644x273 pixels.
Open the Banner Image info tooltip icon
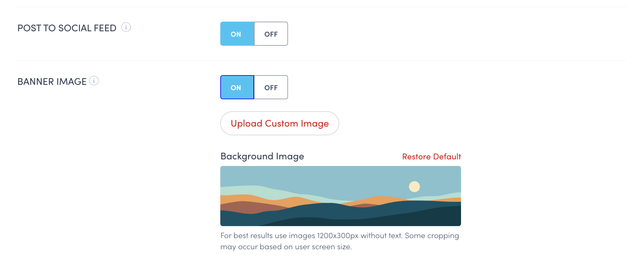[x=94, y=81]
